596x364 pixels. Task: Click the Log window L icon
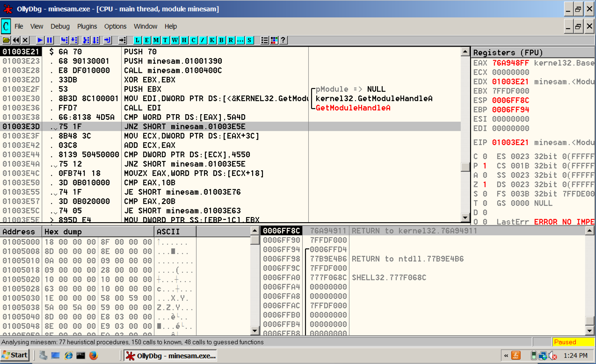pyautogui.click(x=138, y=40)
